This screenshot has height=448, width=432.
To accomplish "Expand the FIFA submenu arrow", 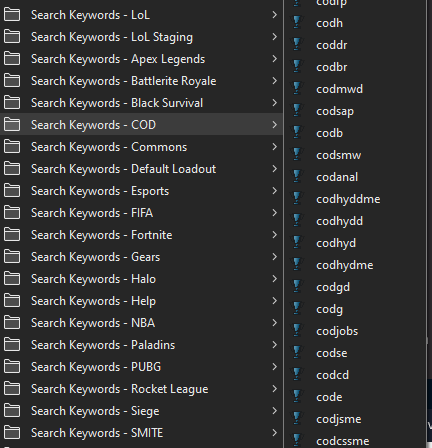I will [x=274, y=213].
